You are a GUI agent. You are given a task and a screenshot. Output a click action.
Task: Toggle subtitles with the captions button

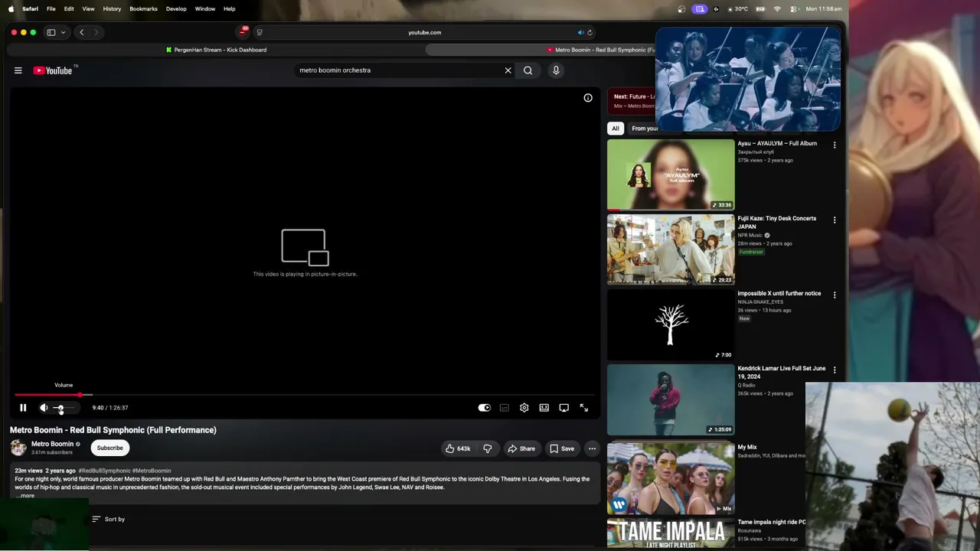tap(505, 408)
